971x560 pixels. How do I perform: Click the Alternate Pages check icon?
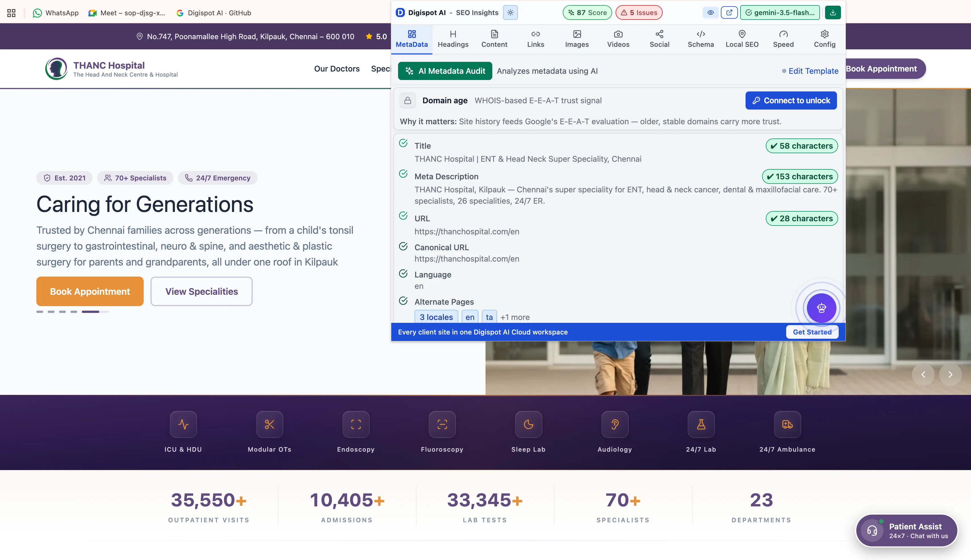[x=403, y=301]
